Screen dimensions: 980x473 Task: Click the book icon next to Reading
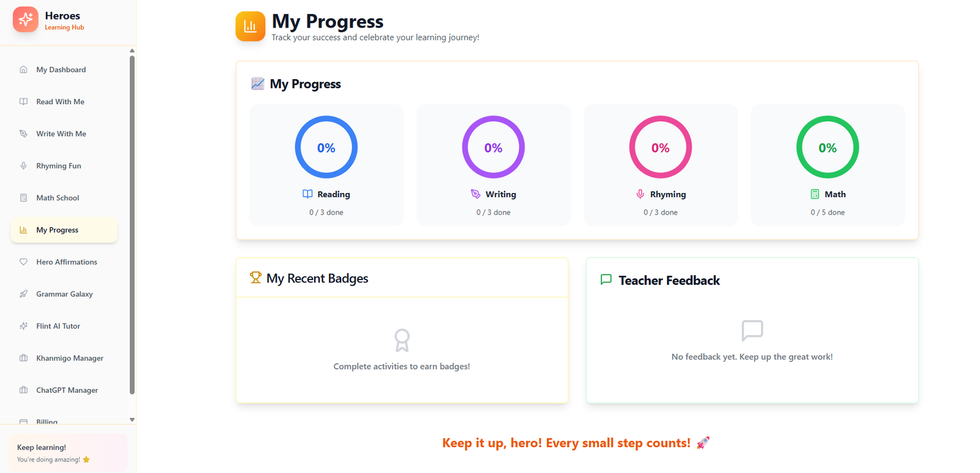(x=307, y=194)
